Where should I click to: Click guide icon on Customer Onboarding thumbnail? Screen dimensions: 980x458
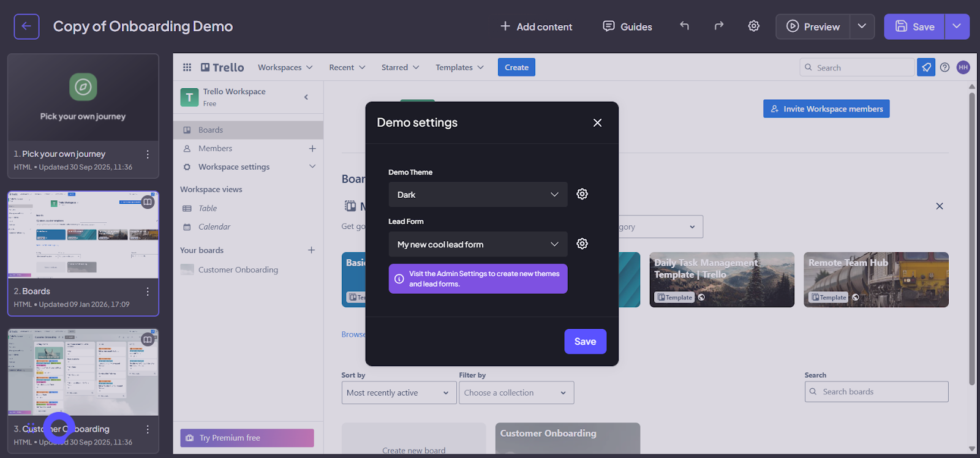(148, 339)
